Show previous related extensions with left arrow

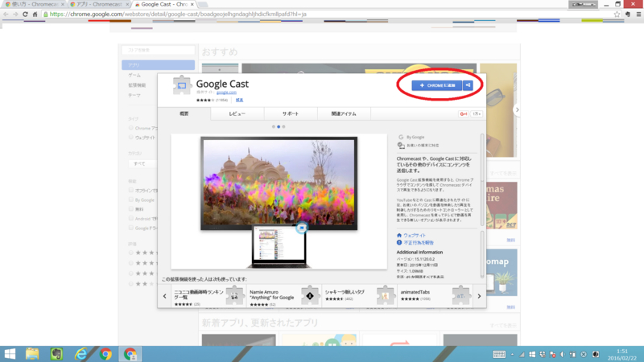pyautogui.click(x=165, y=296)
